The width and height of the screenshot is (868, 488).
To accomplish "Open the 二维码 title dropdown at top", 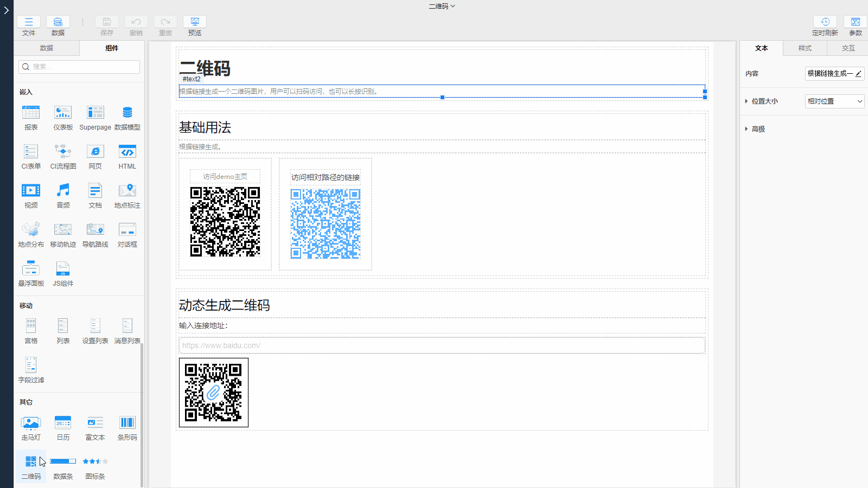I will coord(442,7).
